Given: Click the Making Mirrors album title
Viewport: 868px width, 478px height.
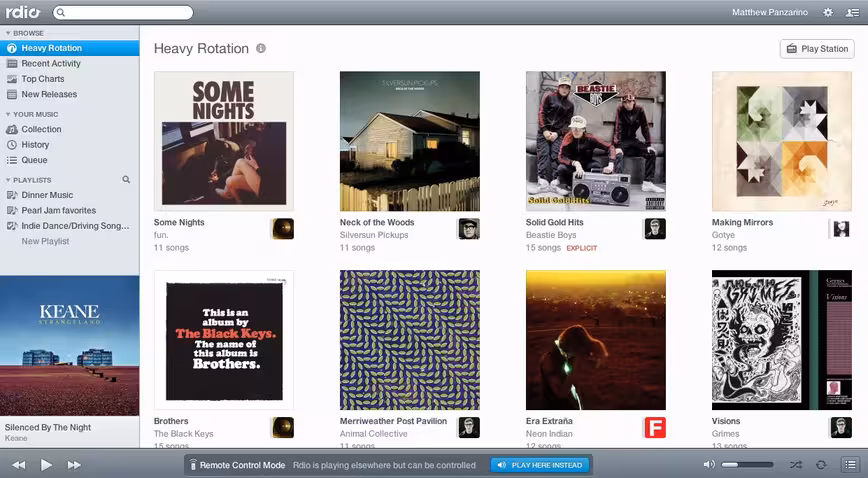Looking at the screenshot, I should point(742,222).
